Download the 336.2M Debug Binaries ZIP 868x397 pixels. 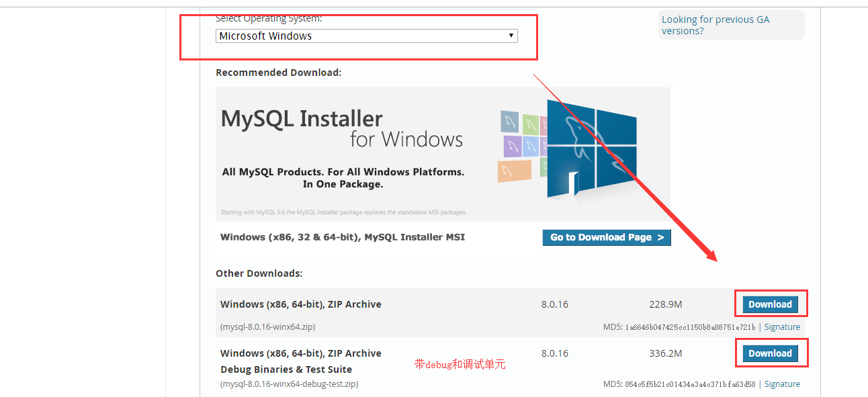(770, 353)
